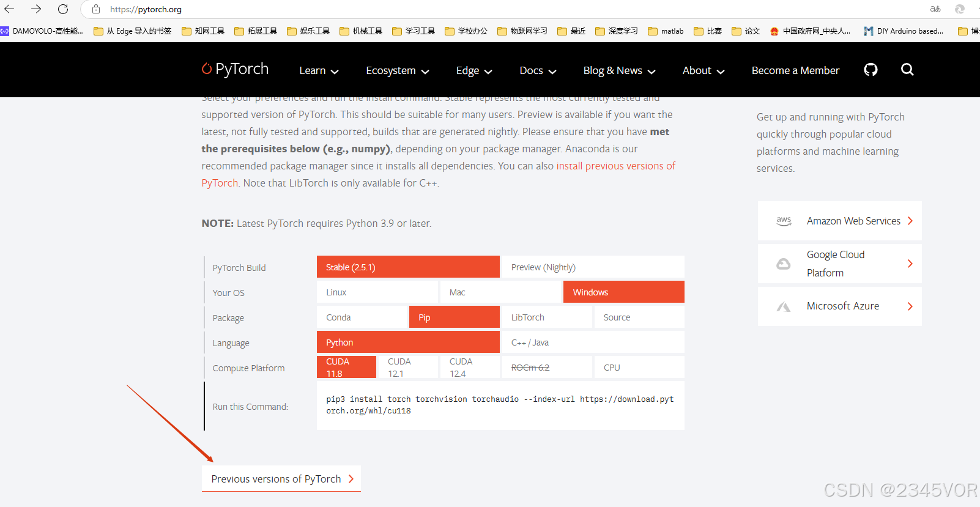Click the pytorch.org address bar
Screen dimensions: 980x507
point(146,9)
